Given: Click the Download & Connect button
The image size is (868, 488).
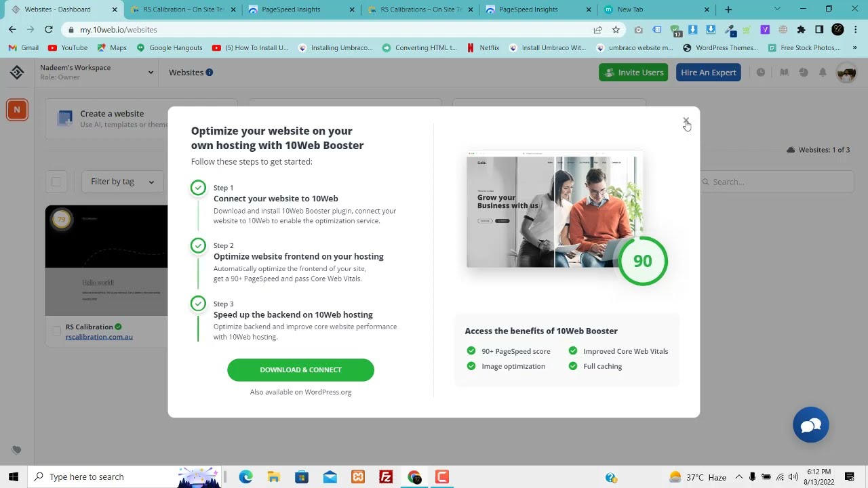Looking at the screenshot, I should point(300,370).
